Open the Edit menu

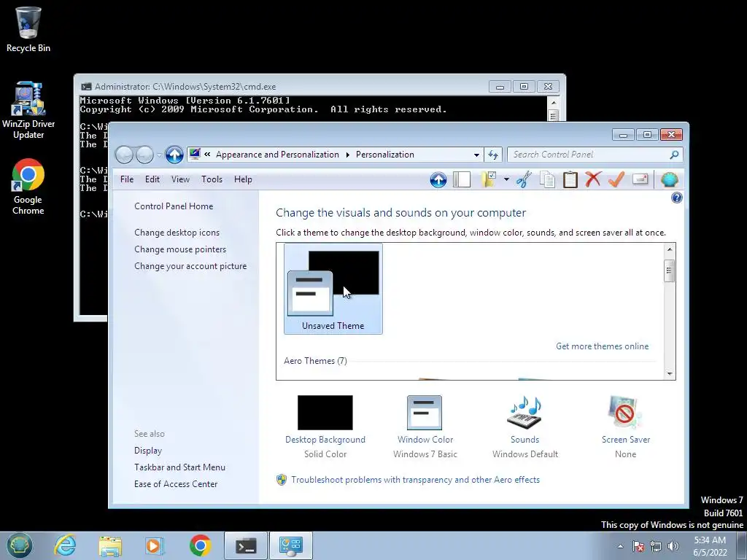tap(152, 179)
